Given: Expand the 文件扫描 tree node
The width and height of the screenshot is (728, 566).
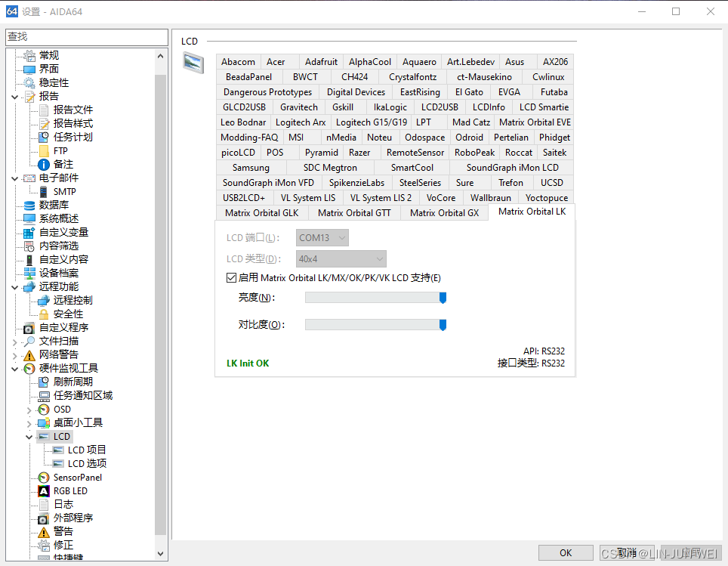Looking at the screenshot, I should click(15, 342).
